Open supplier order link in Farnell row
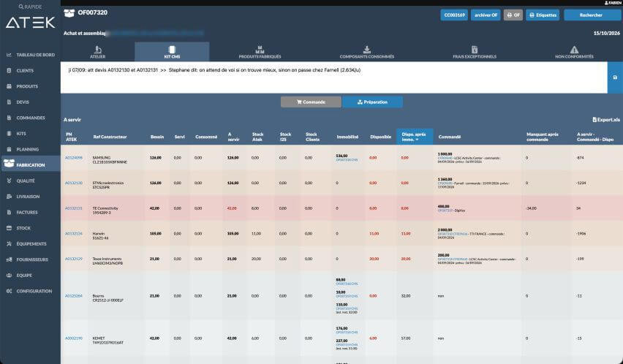Screen dimensions: 623x364 [445, 183]
